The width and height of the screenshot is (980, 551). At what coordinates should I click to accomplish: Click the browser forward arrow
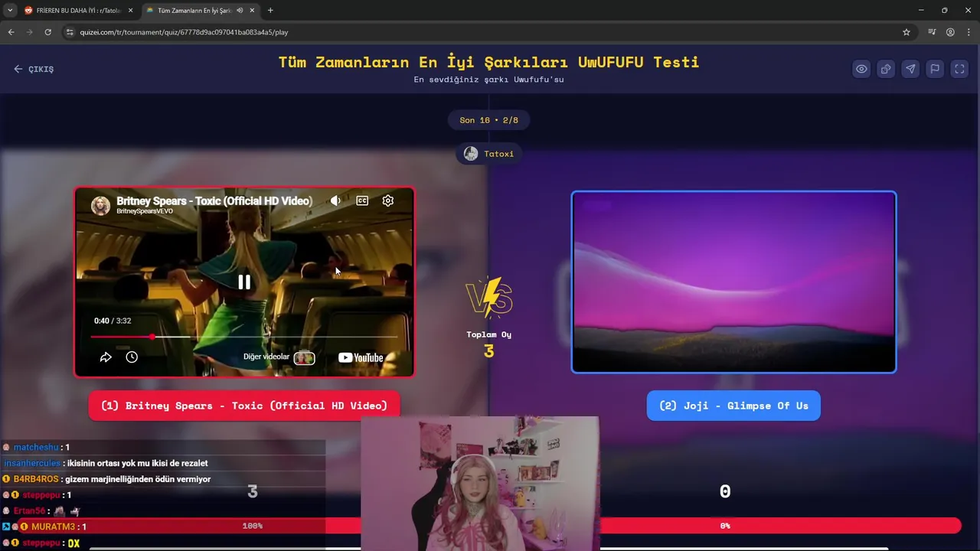29,32
